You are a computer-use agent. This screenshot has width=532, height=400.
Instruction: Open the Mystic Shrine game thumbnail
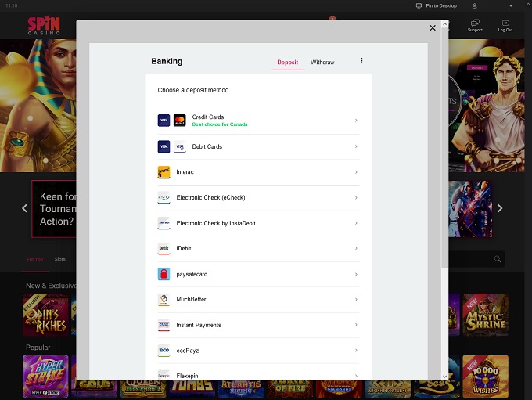[485, 314]
